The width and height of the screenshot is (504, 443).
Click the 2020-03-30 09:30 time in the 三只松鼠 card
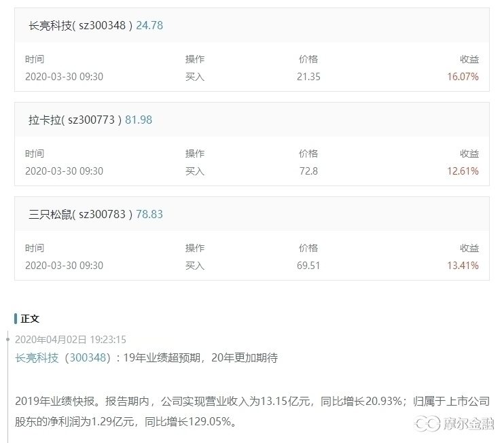65,266
